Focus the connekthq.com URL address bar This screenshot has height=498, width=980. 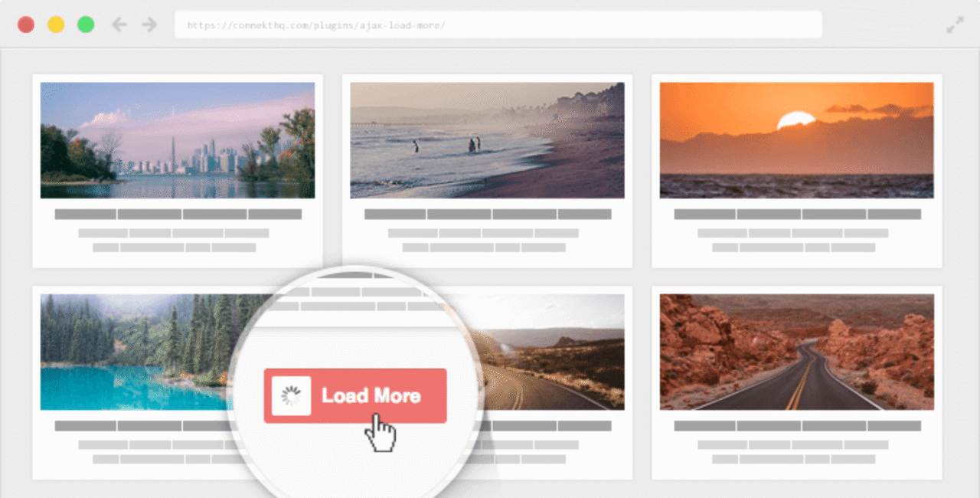tap(498, 25)
